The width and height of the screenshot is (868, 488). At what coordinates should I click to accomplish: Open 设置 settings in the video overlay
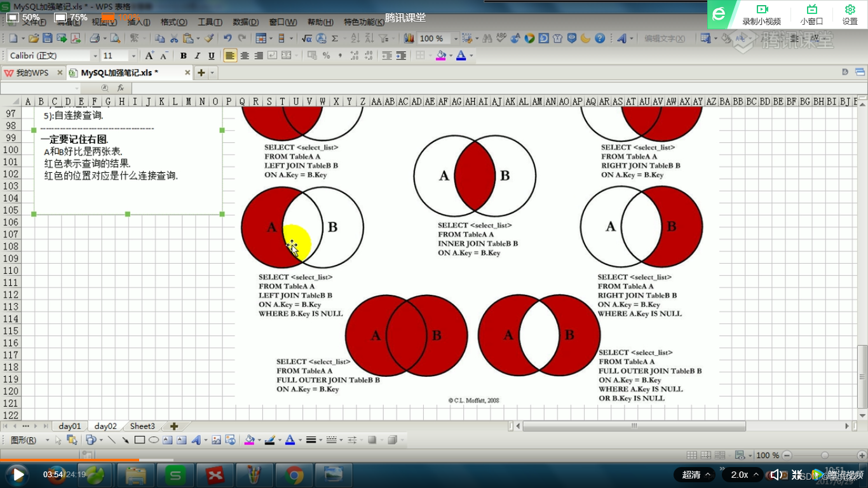pyautogui.click(x=850, y=15)
